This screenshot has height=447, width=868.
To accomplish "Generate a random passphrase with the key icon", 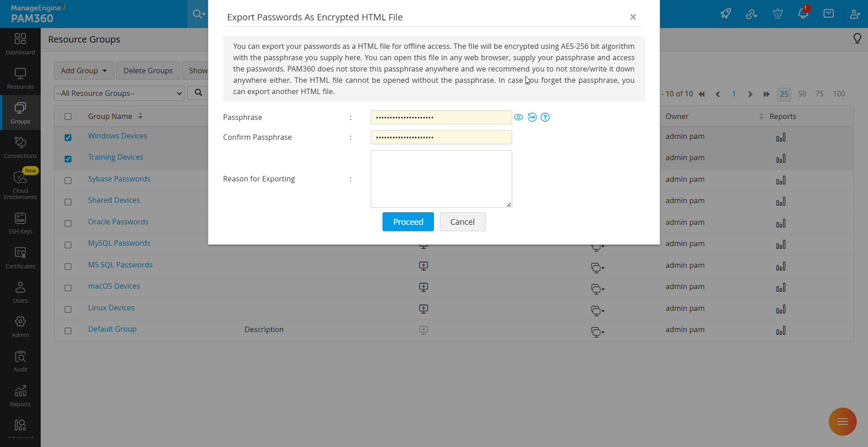I will pos(532,117).
